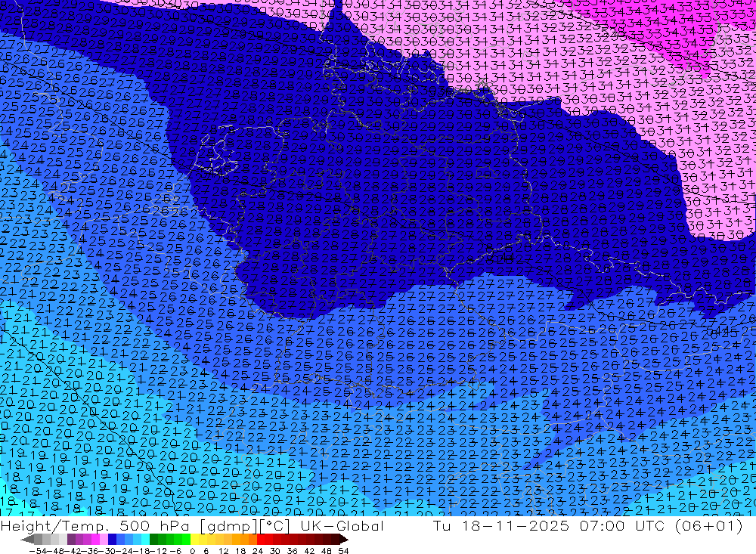The width and height of the screenshot is (756, 554).
Task: Click the legend value label '12'
Action: (x=223, y=551)
